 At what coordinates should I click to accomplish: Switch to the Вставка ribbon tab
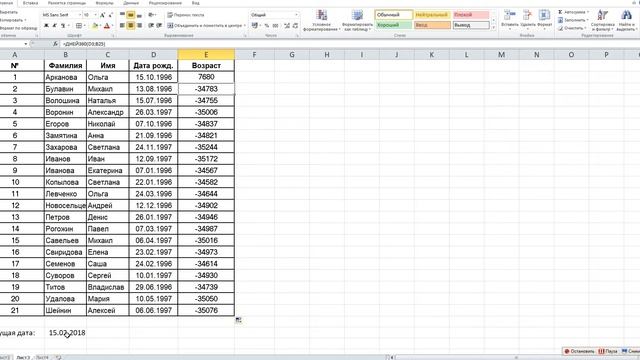coord(30,3)
